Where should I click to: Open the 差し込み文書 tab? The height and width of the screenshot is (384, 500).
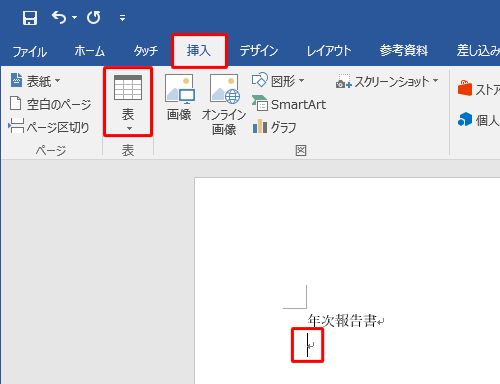(x=478, y=51)
